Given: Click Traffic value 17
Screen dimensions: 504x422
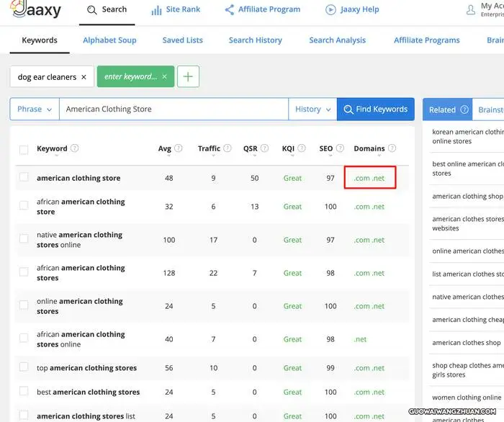Looking at the screenshot, I should pos(213,240).
